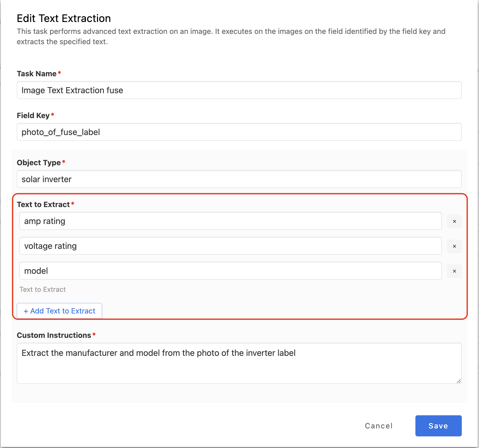Edit the voltage rating field
Image resolution: width=479 pixels, height=448 pixels.
pyautogui.click(x=230, y=246)
